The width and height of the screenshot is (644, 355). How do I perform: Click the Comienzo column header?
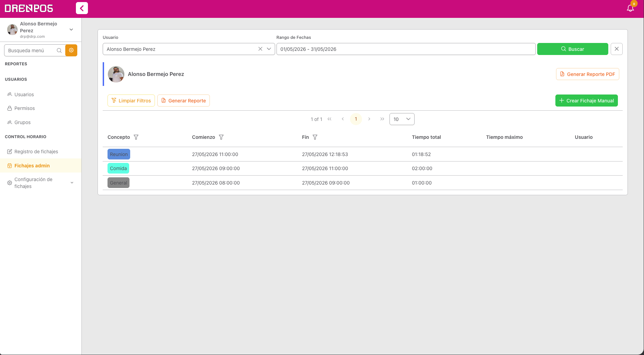tap(203, 137)
